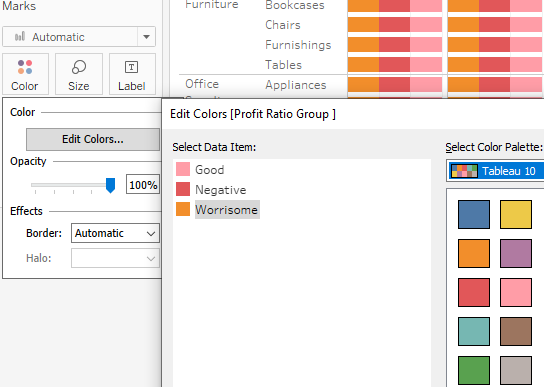Click the Chairs row label
Screen dimensions: 544x387
pos(283,25)
